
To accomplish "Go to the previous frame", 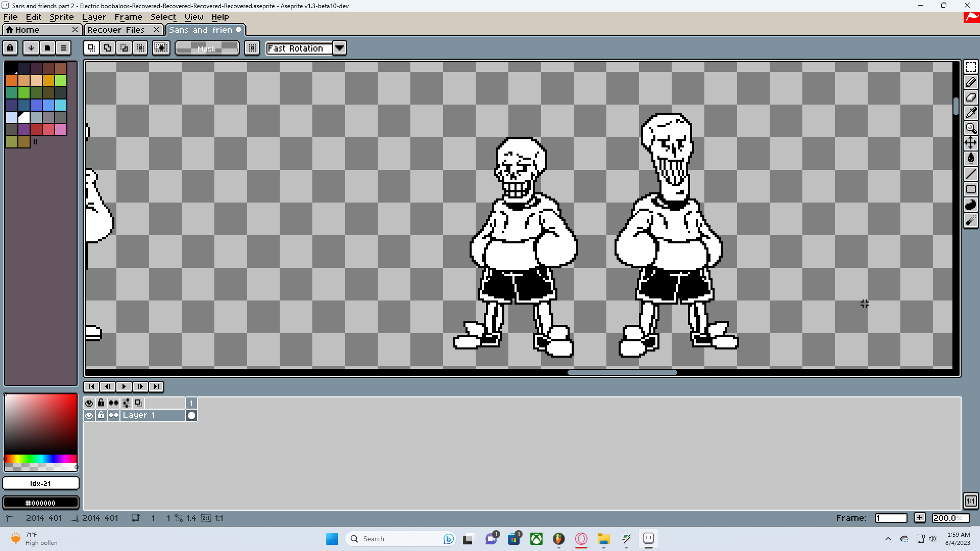I will point(108,387).
